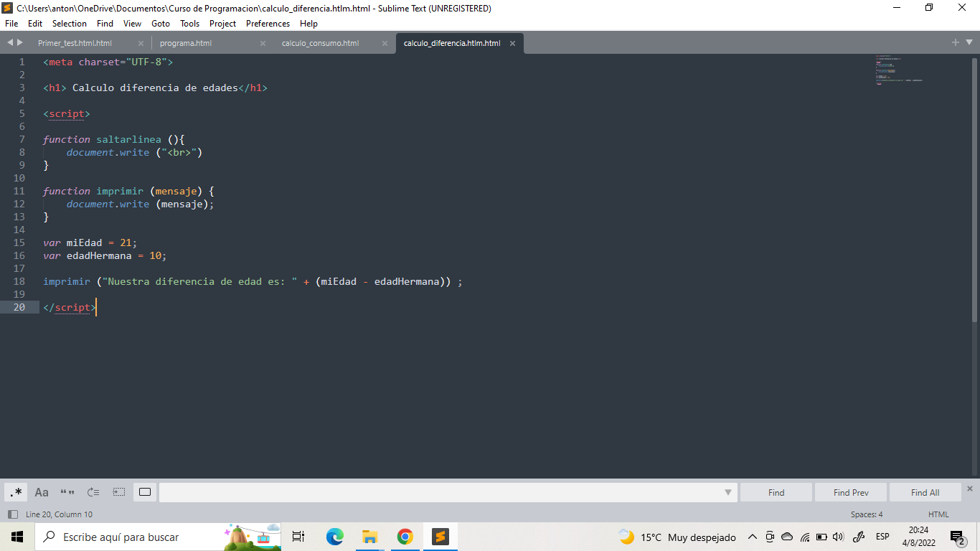Click Sublime Text taskbar icon
This screenshot has width=980, height=551.
tap(440, 537)
